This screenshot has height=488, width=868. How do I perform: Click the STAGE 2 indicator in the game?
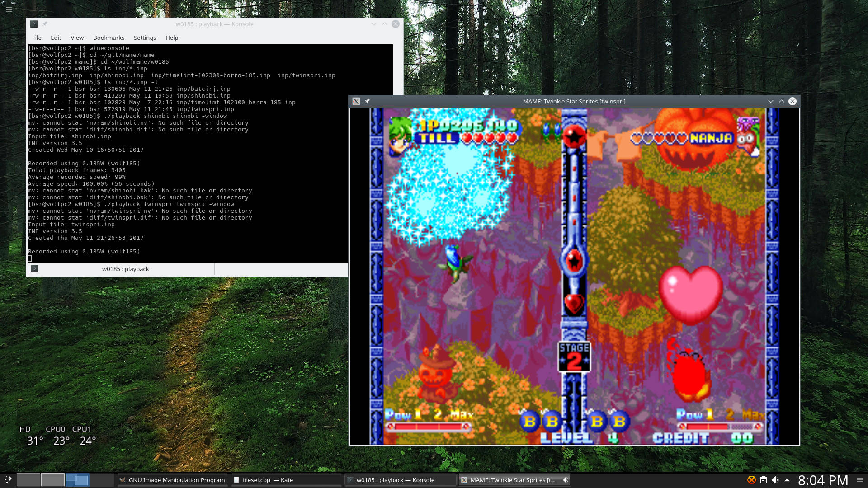coord(574,357)
